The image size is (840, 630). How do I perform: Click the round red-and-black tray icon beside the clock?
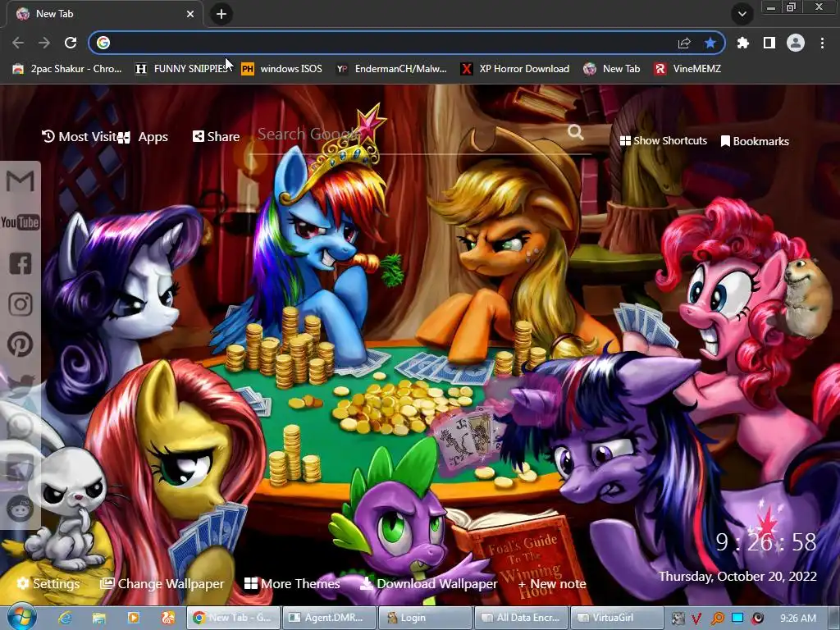pyautogui.click(x=757, y=619)
